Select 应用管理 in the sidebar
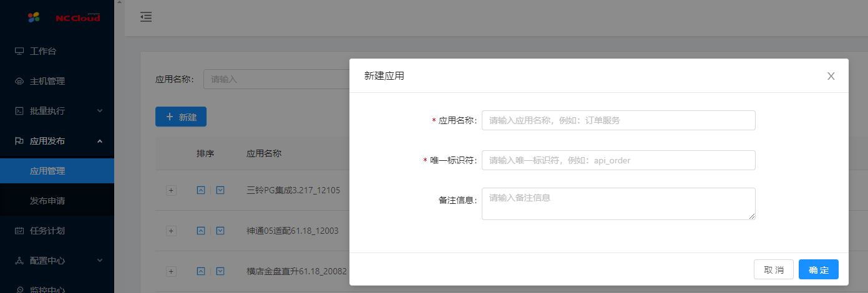868x293 pixels. point(57,171)
